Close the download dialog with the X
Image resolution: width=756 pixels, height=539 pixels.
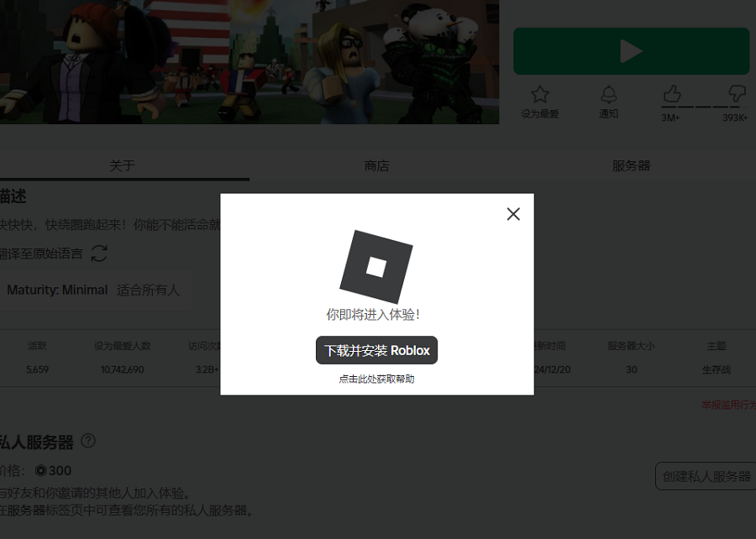[x=513, y=214]
